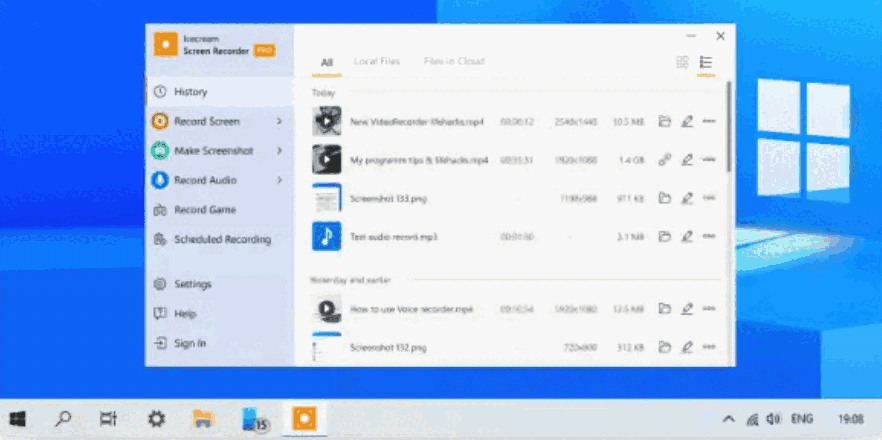The width and height of the screenshot is (882, 440).
Task: Select Make Screenshot in the sidebar
Action: [x=219, y=151]
